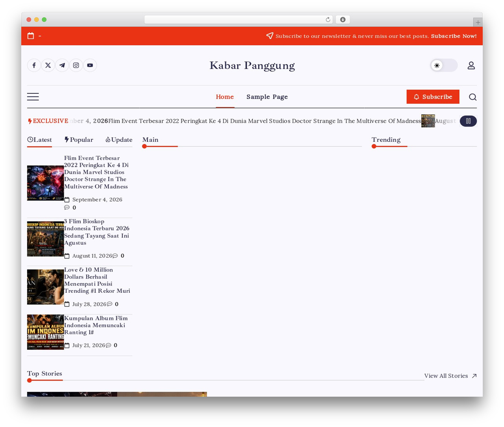Select the Update tab

pos(119,140)
